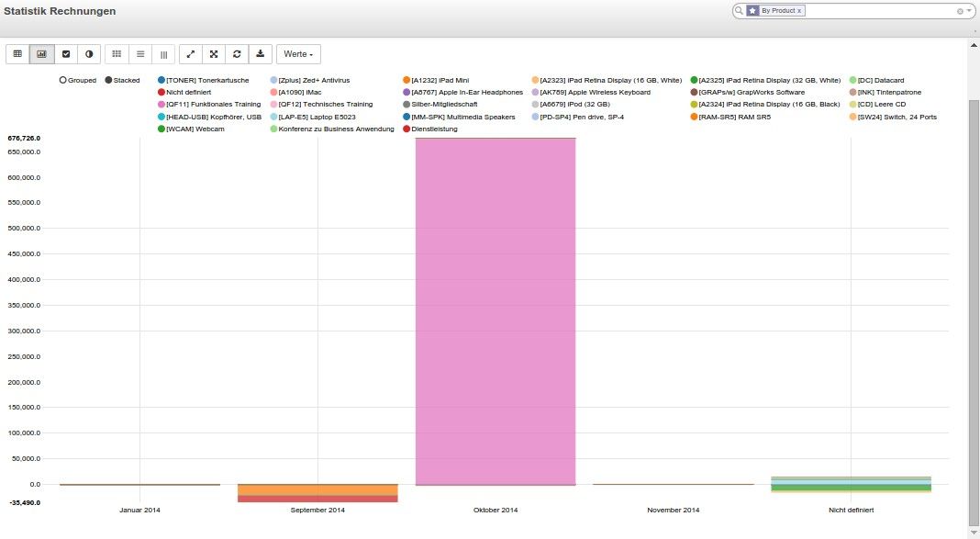Click the expand all arrows icon
Viewport: 980px width, 539px height.
[x=214, y=54]
